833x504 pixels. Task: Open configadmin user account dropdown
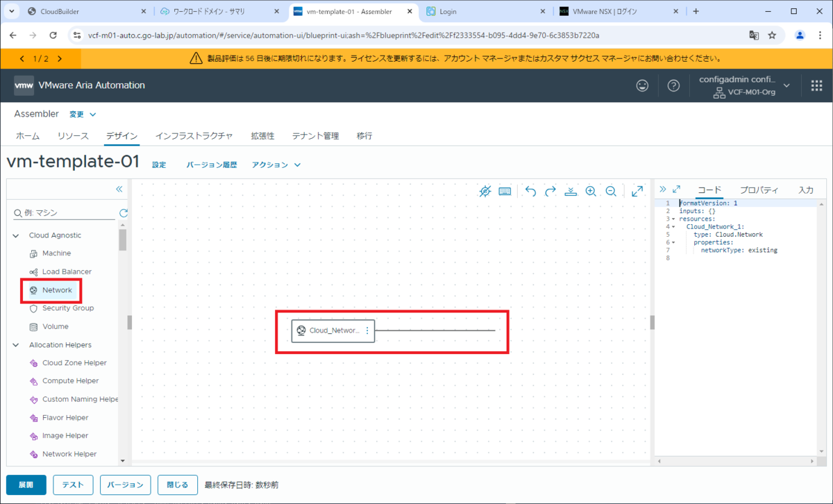(744, 85)
